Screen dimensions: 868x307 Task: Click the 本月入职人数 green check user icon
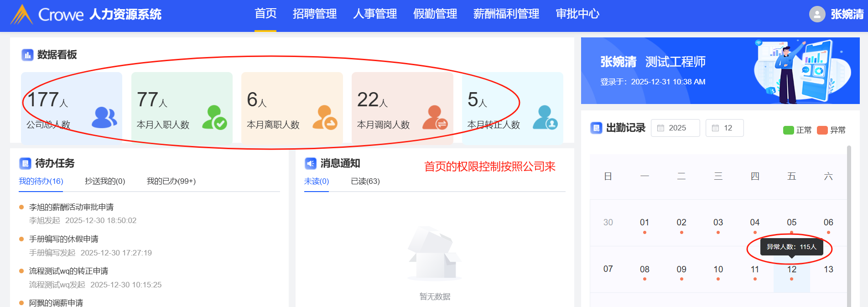pyautogui.click(x=215, y=118)
